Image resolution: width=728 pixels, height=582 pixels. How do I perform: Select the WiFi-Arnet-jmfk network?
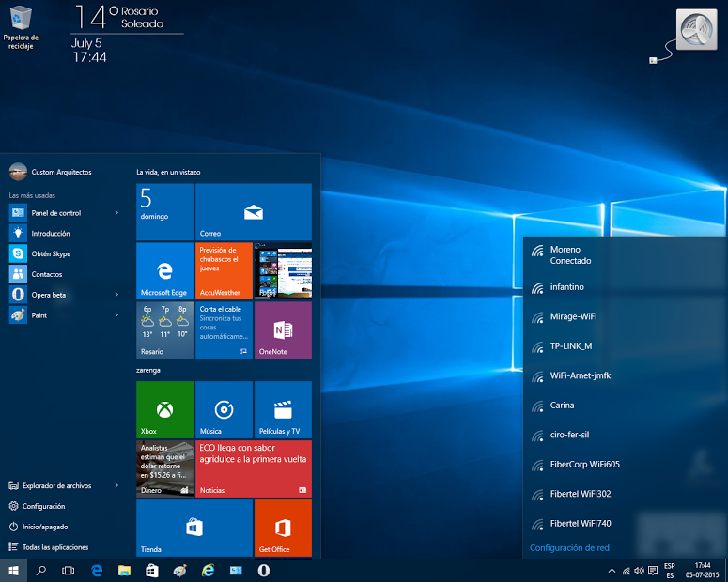(x=625, y=375)
